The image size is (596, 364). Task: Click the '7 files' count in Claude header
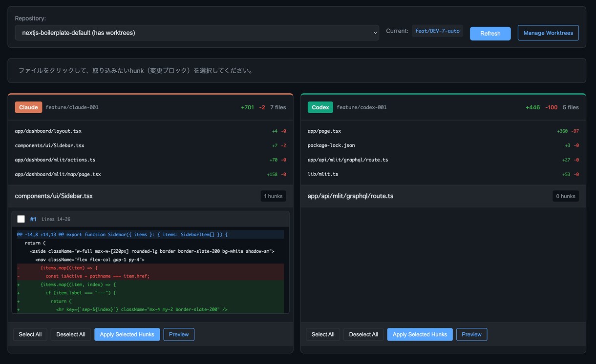[x=278, y=107]
